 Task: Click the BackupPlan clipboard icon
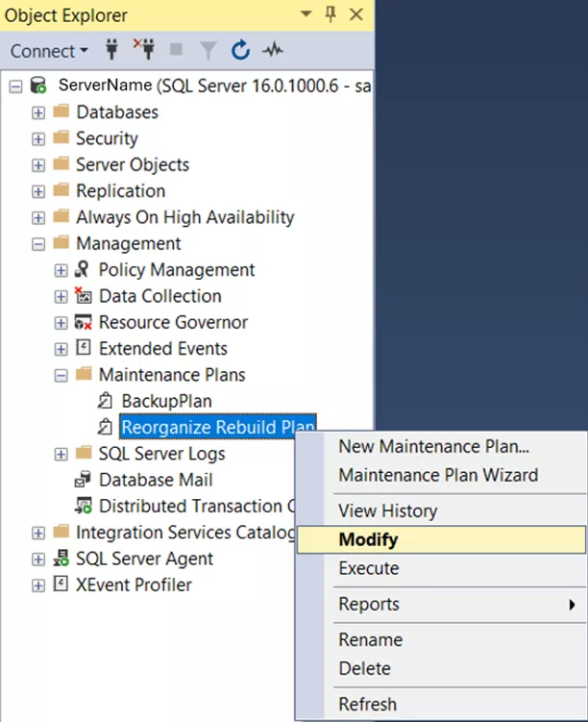pos(106,400)
